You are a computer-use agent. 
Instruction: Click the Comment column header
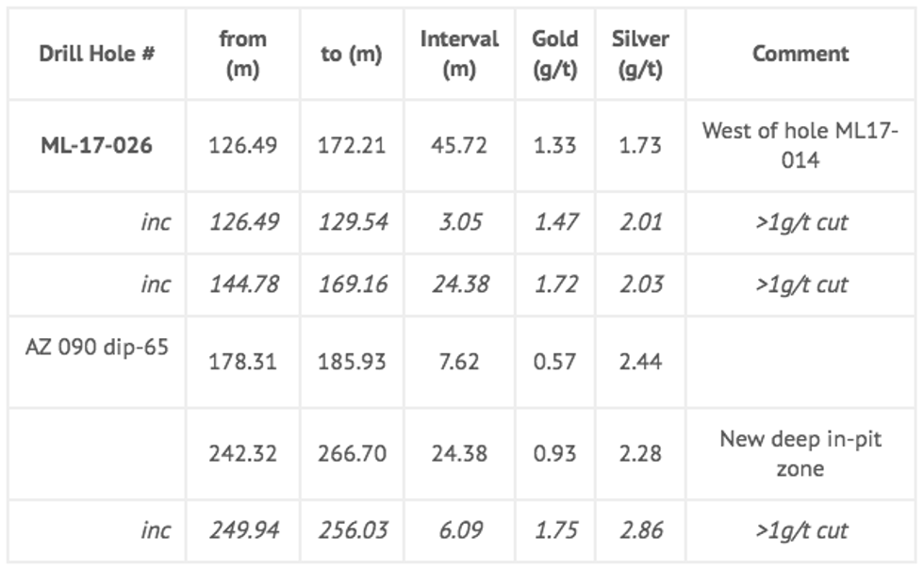[x=800, y=54]
